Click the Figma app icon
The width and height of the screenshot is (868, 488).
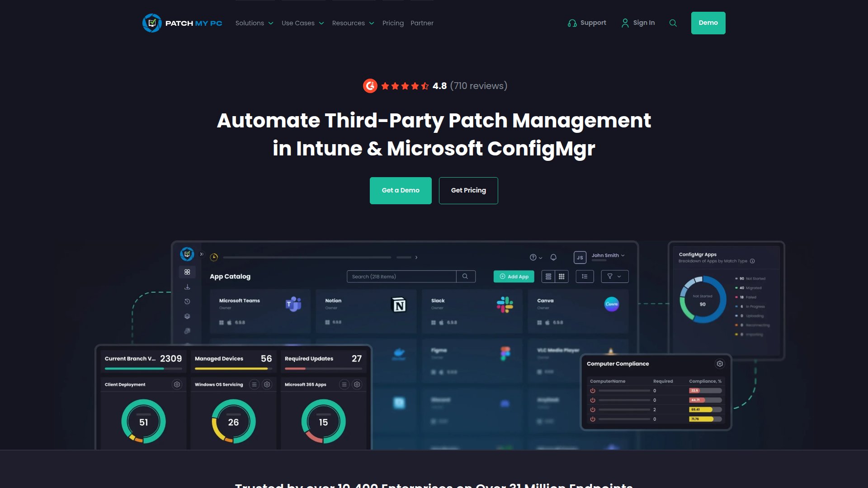[x=505, y=353]
